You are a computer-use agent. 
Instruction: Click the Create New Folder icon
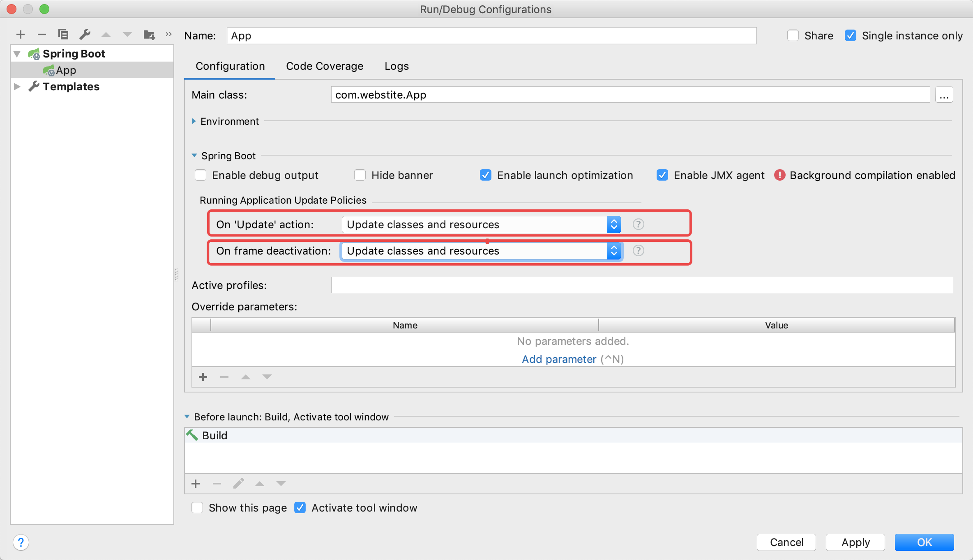click(149, 35)
